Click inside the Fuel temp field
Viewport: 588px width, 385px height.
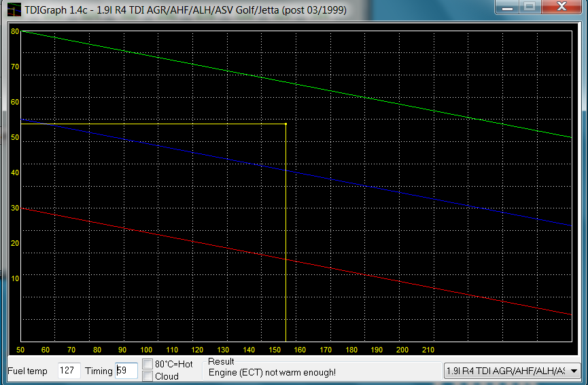[x=69, y=371]
